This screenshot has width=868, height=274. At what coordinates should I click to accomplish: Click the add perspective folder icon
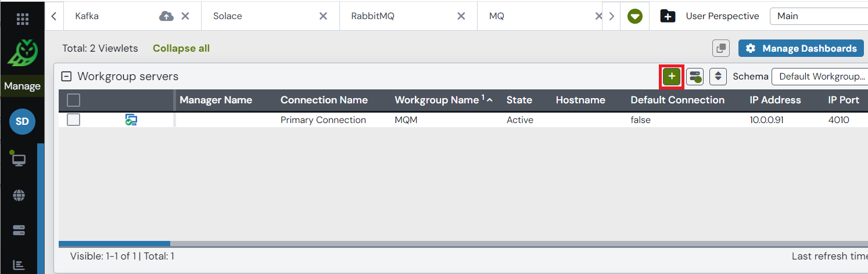(x=668, y=16)
